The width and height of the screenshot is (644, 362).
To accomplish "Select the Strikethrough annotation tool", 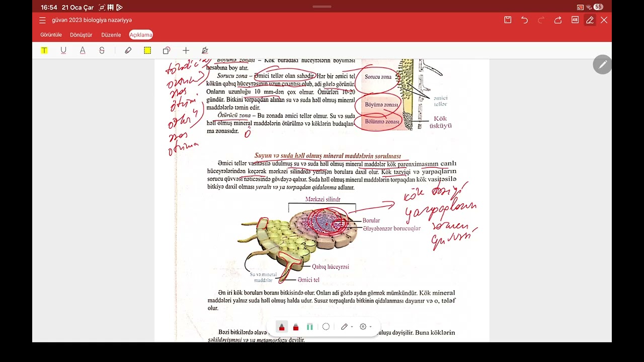I will (x=102, y=50).
